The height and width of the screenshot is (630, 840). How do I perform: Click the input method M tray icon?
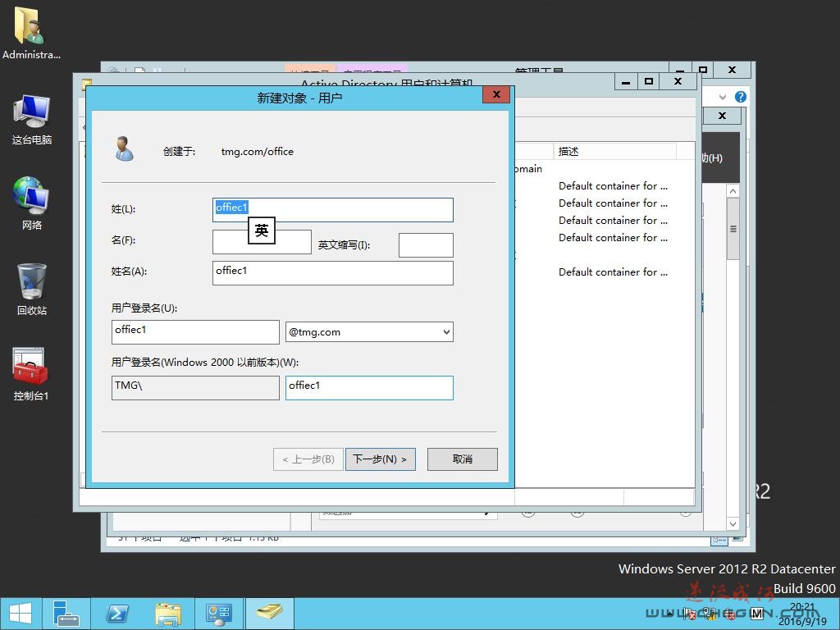click(757, 614)
